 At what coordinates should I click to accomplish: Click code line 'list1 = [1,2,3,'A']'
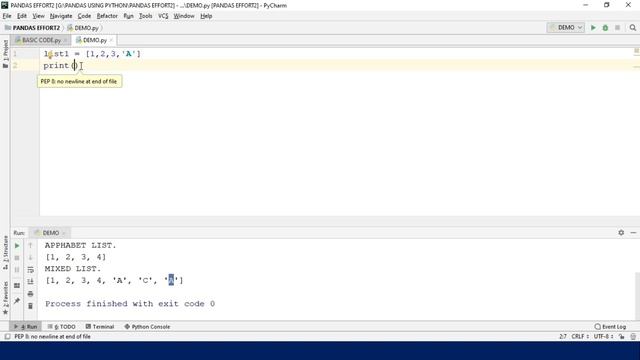pos(92,54)
